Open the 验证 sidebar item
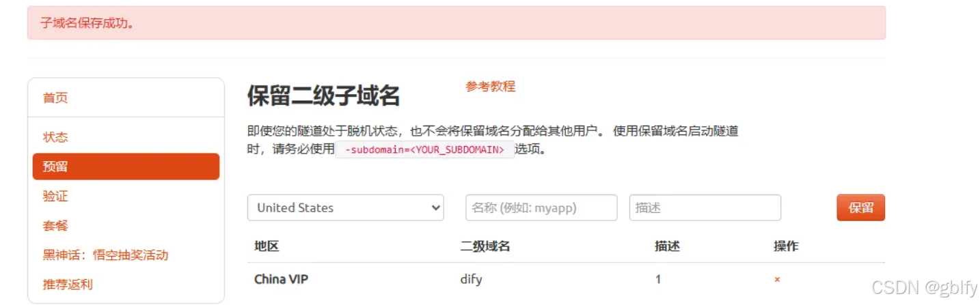Viewport: 980px width, 305px height. [x=55, y=197]
